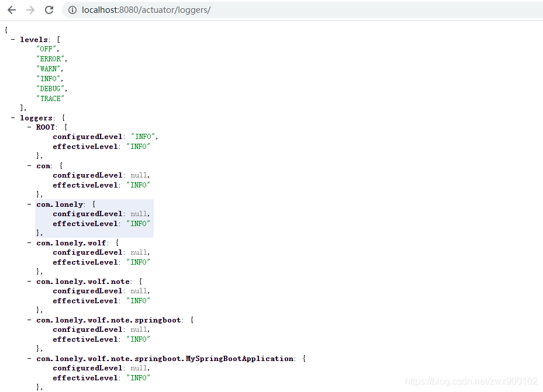Click the browser back arrow
Image resolution: width=543 pixels, height=392 pixels.
click(x=12, y=10)
